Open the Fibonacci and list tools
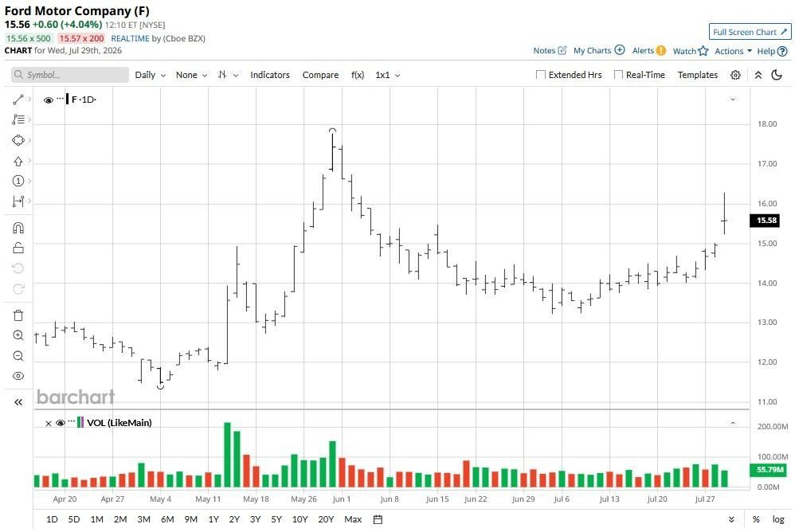Image resolution: width=795 pixels, height=532 pixels. (18, 119)
